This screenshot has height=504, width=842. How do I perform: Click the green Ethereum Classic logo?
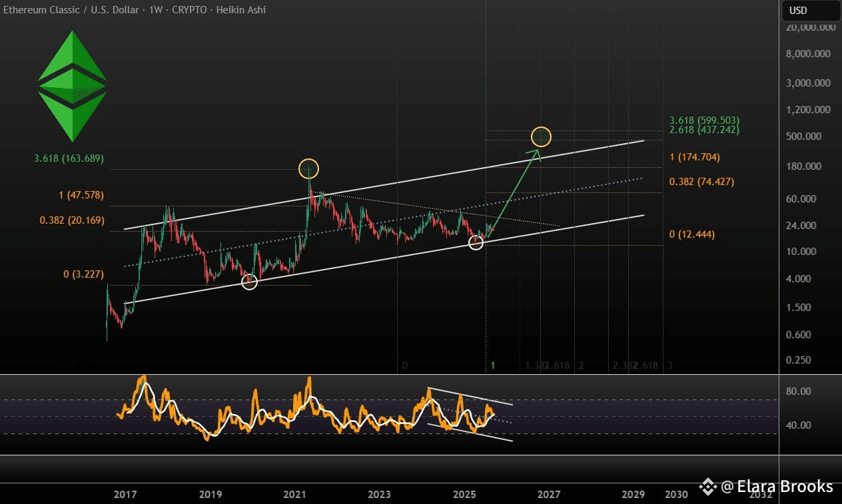tap(72, 87)
